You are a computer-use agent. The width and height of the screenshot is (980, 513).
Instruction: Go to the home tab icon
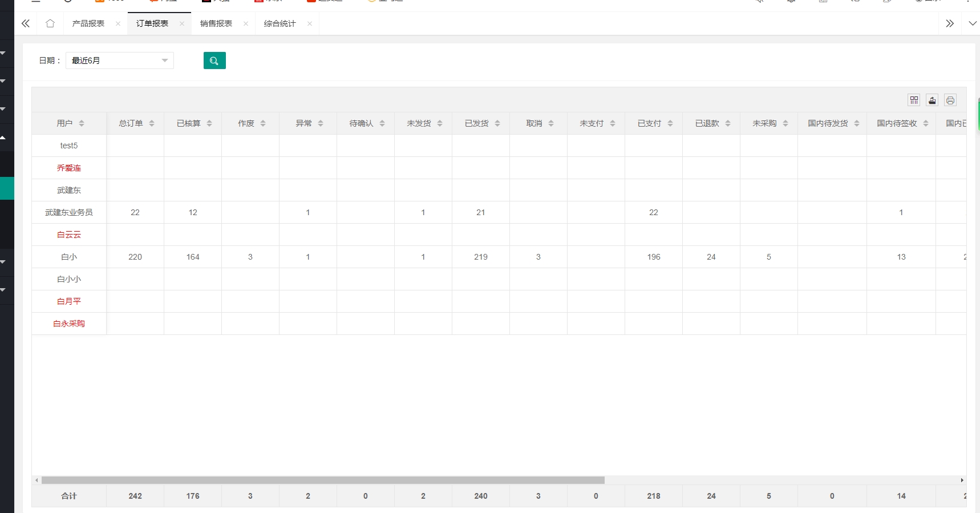click(x=50, y=23)
